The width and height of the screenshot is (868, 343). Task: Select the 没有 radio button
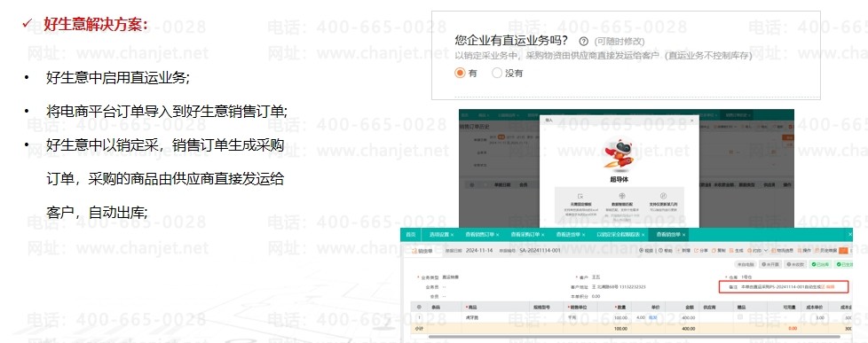click(496, 73)
